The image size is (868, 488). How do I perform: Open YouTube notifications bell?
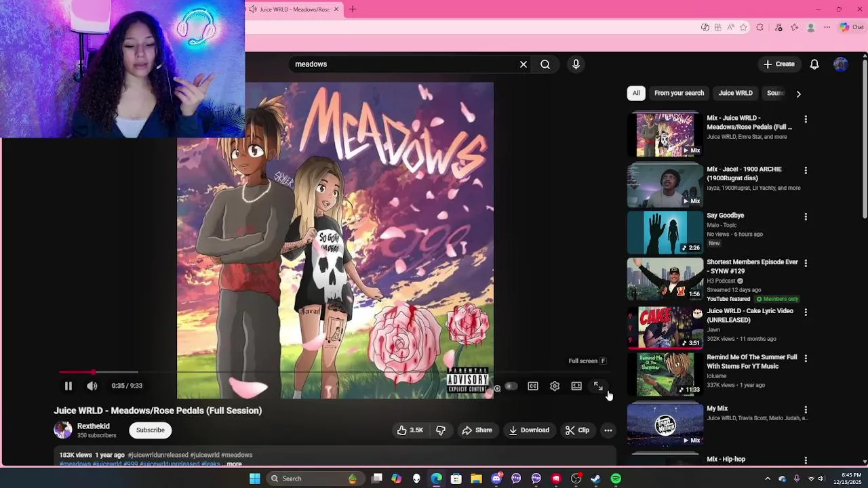point(814,64)
